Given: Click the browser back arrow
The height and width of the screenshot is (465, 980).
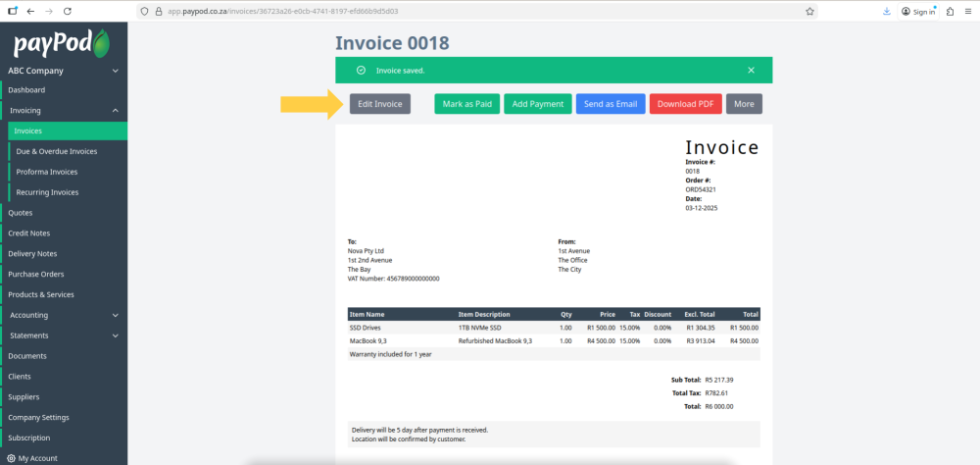Looking at the screenshot, I should [30, 11].
